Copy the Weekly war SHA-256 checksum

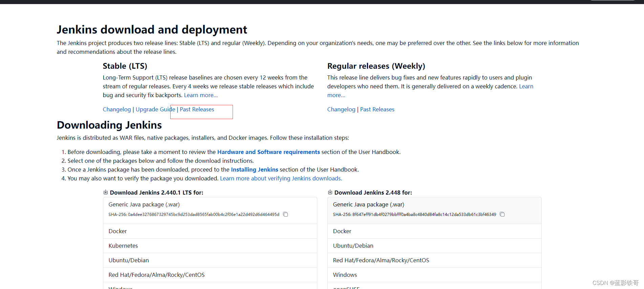pyautogui.click(x=502, y=214)
